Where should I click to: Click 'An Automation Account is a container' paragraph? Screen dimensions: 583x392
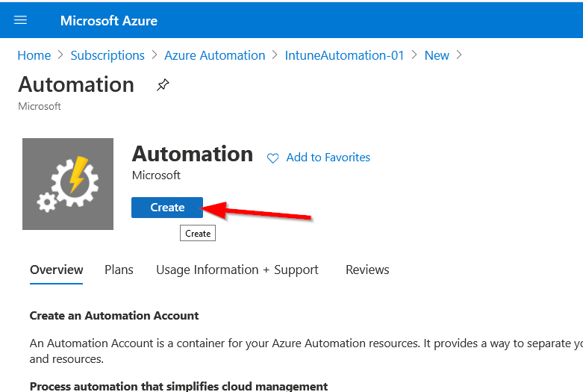click(306, 351)
